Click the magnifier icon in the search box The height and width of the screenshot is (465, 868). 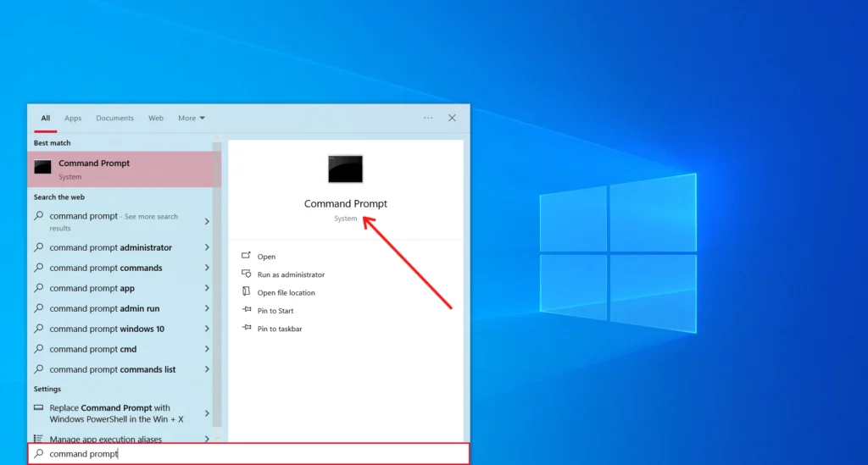click(x=39, y=453)
